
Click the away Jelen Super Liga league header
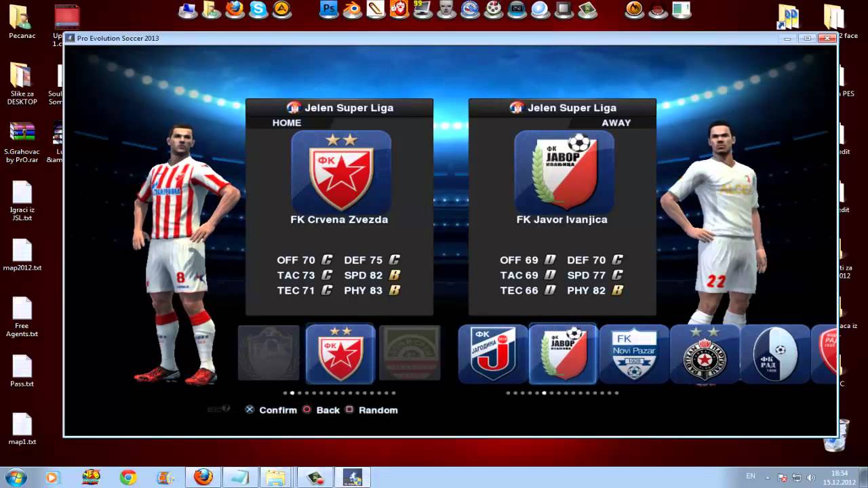[x=563, y=107]
